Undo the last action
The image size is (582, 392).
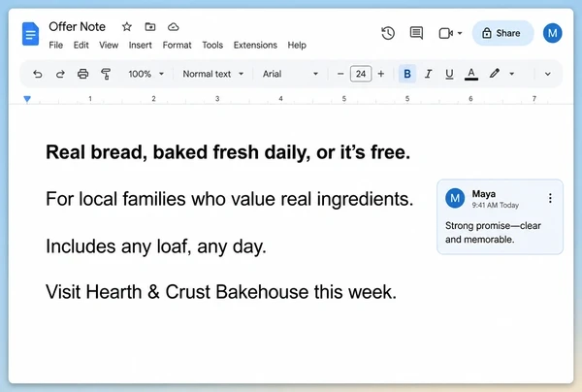38,74
